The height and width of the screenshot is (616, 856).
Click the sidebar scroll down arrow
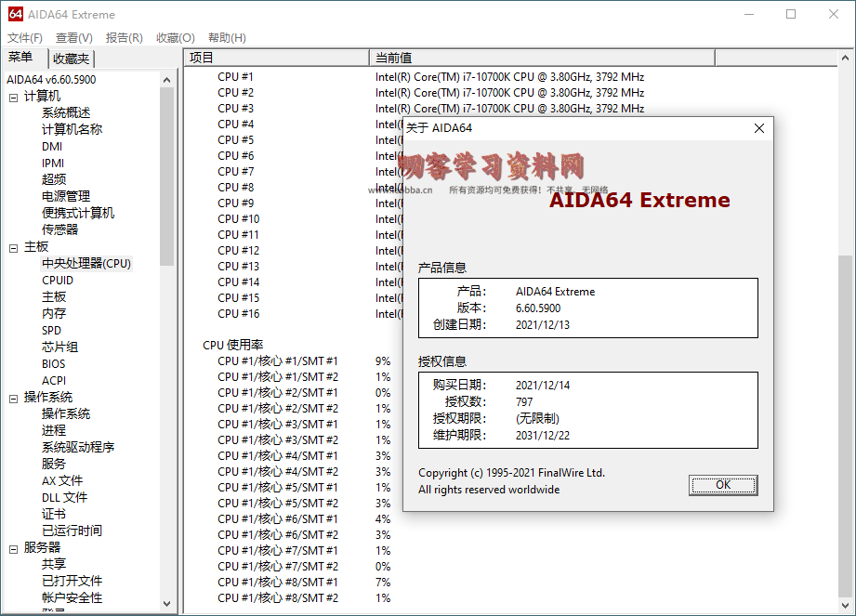pyautogui.click(x=167, y=603)
